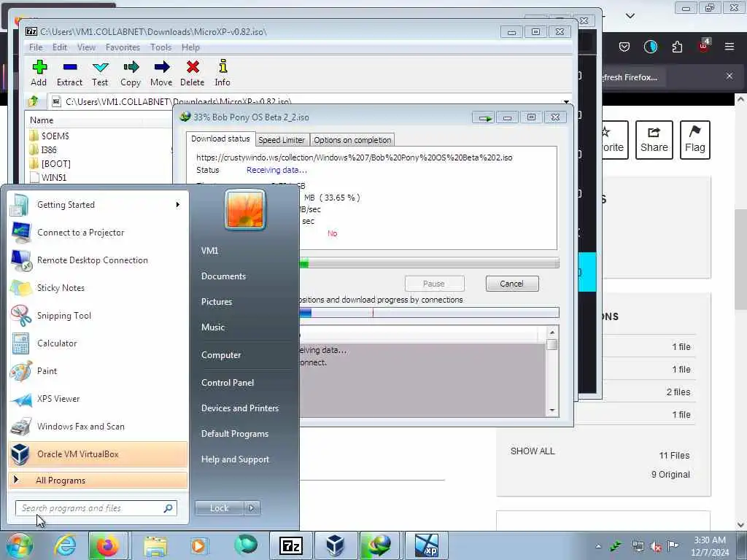
Task: Click the user account picture
Action: tap(245, 209)
